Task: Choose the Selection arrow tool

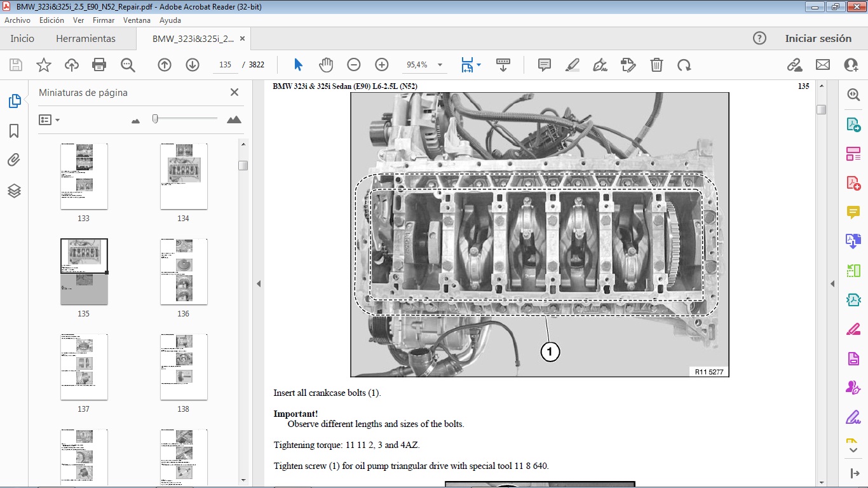Action: [299, 65]
